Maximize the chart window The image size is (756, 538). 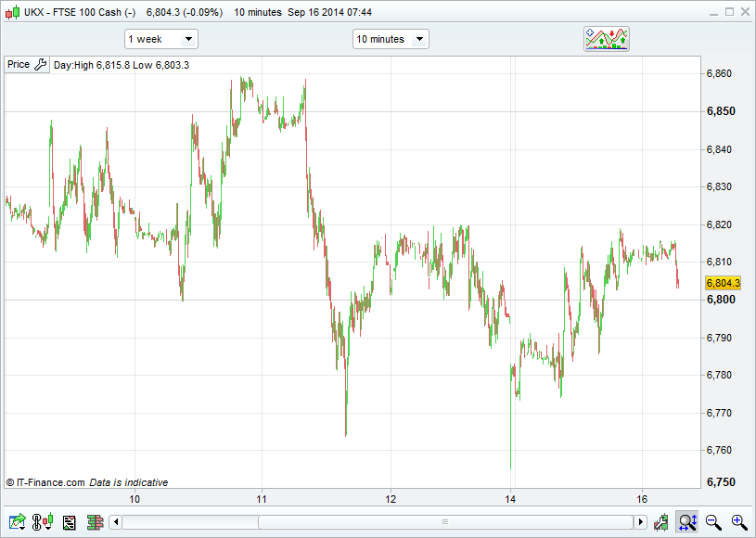click(726, 12)
